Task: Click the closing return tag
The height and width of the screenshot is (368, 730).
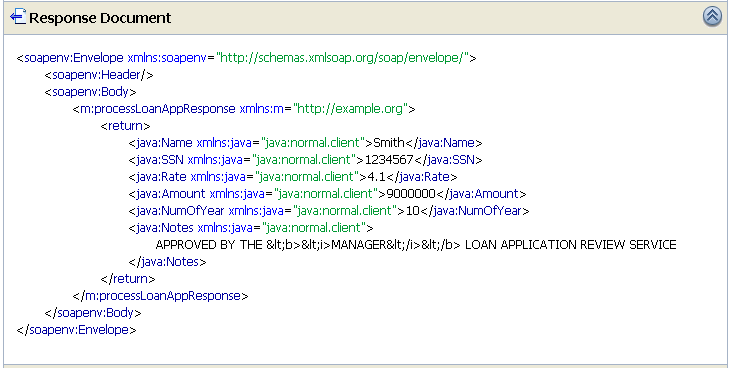Action: pos(128,279)
